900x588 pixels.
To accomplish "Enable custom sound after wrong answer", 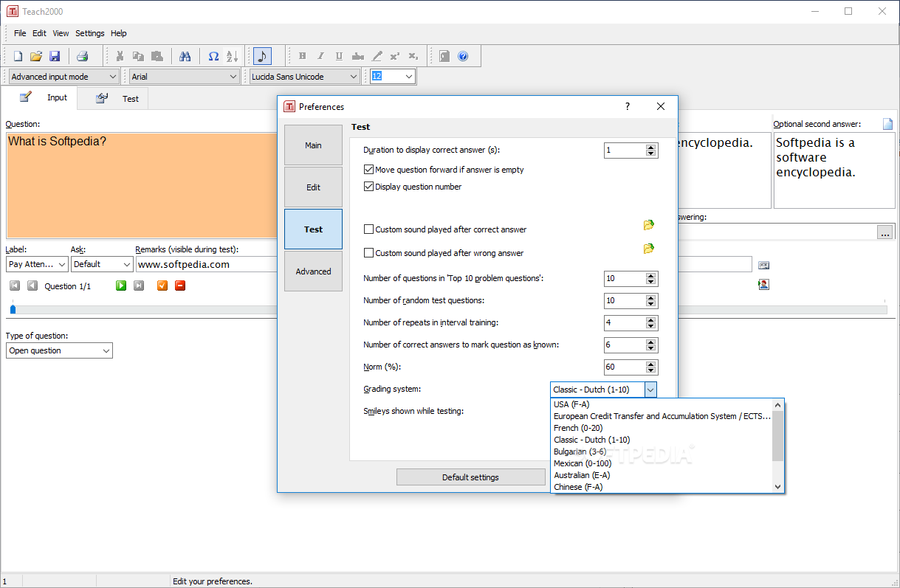I will 369,253.
